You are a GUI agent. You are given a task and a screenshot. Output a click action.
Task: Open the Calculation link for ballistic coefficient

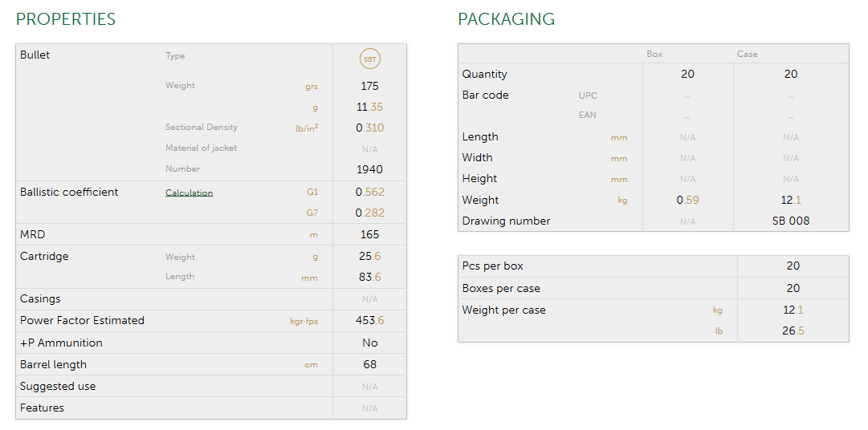point(189,193)
